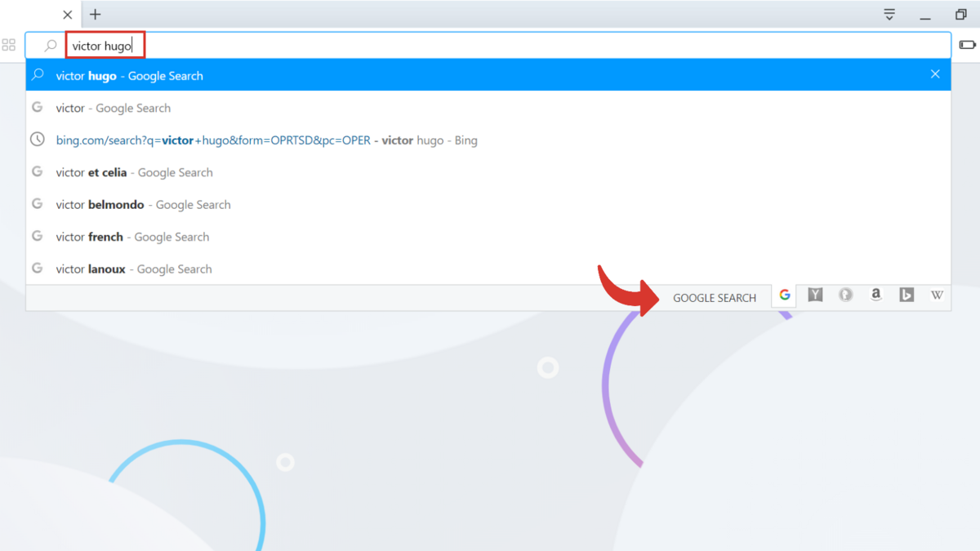
Task: Select Google search engine icon
Action: 785,295
